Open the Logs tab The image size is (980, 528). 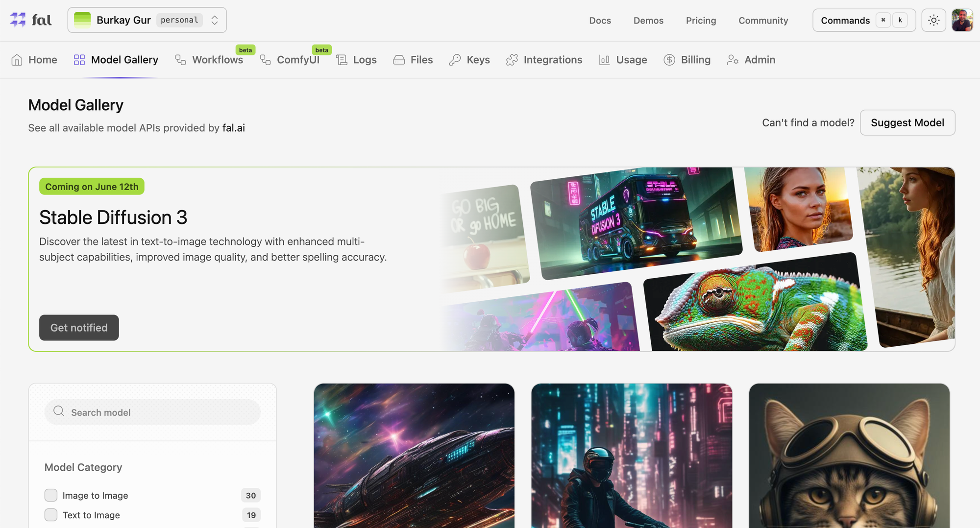(356, 60)
